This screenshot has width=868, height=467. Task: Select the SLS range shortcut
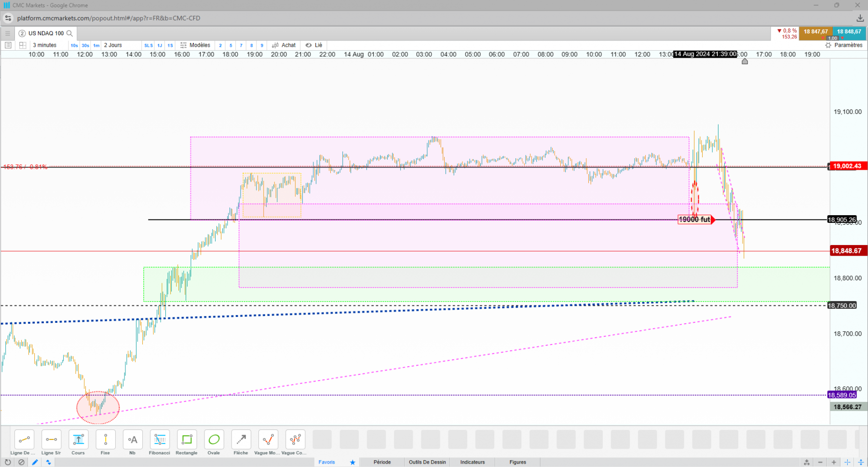pos(149,45)
